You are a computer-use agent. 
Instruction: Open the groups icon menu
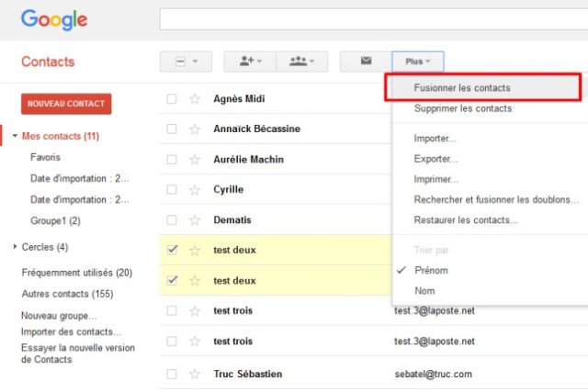tap(301, 62)
